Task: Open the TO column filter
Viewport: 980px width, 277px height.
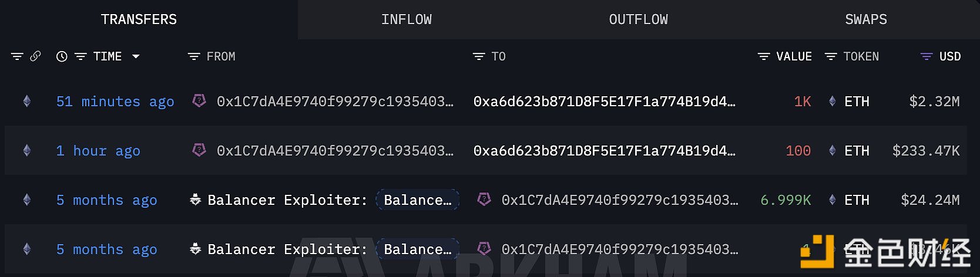Action: [x=479, y=56]
